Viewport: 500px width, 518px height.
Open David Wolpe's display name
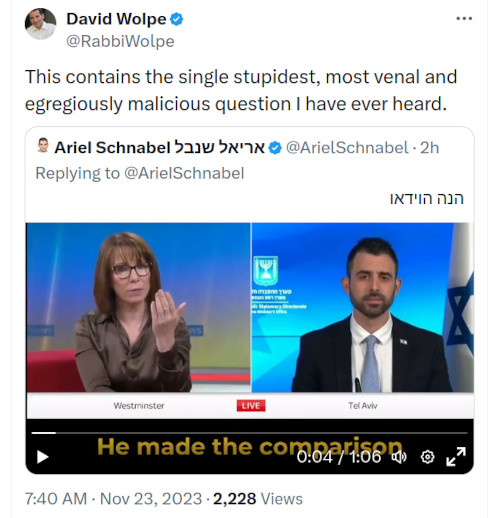coord(116,19)
